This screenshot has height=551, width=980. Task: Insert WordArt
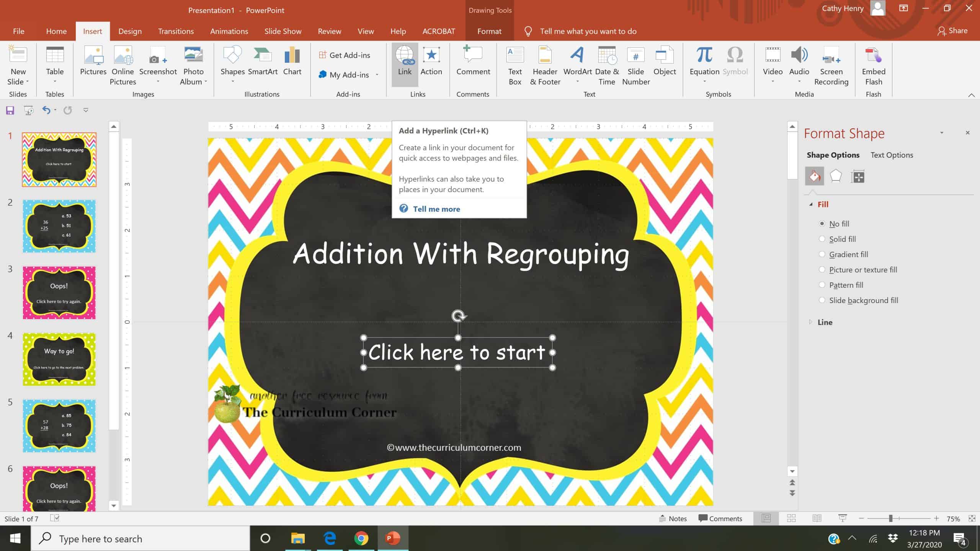(576, 63)
